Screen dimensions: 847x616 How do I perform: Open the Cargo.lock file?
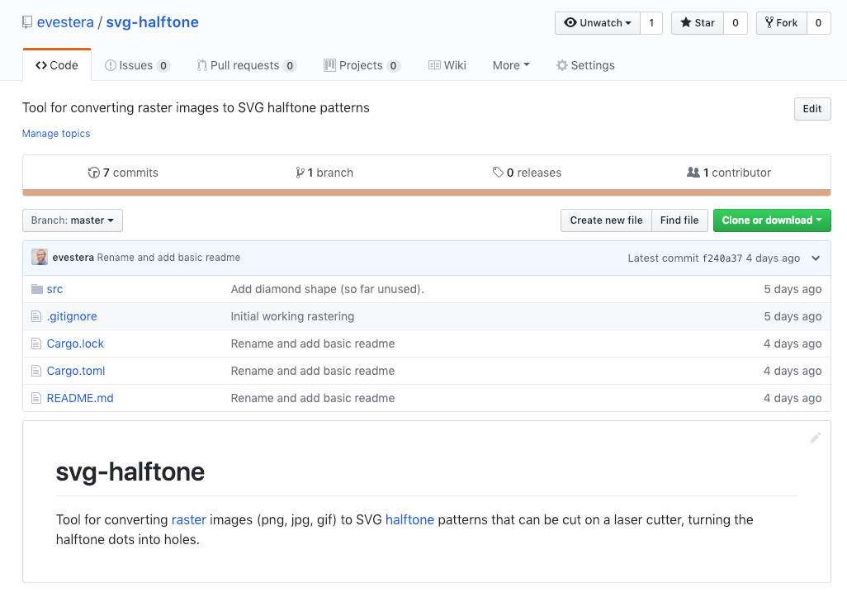(75, 344)
